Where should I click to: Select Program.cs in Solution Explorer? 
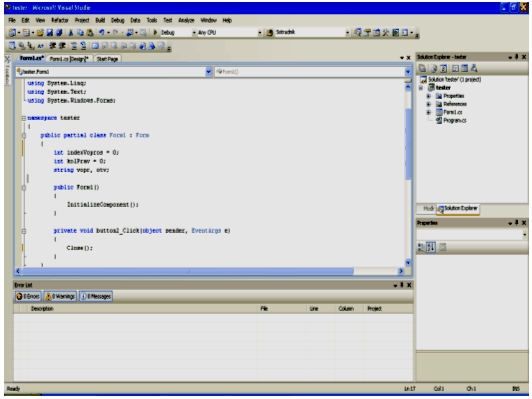[455, 120]
